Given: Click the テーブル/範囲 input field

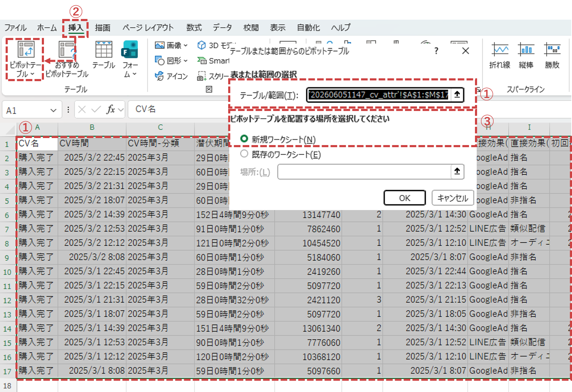Looking at the screenshot, I should [x=379, y=94].
